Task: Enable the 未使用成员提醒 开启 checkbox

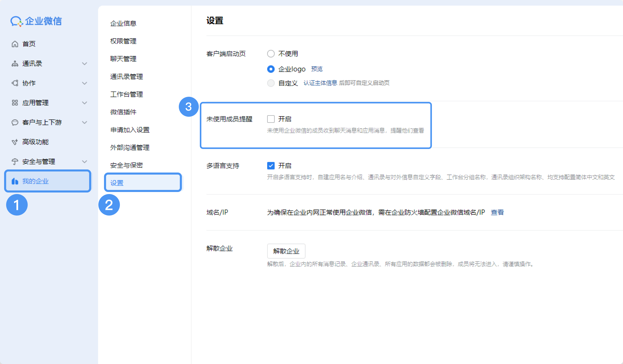Action: tap(271, 119)
